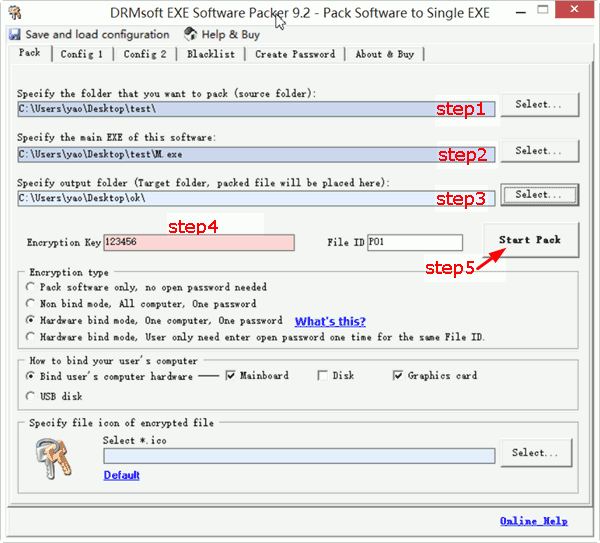The width and height of the screenshot is (600, 543).
Task: Click the icon file path field
Action: tap(299, 456)
